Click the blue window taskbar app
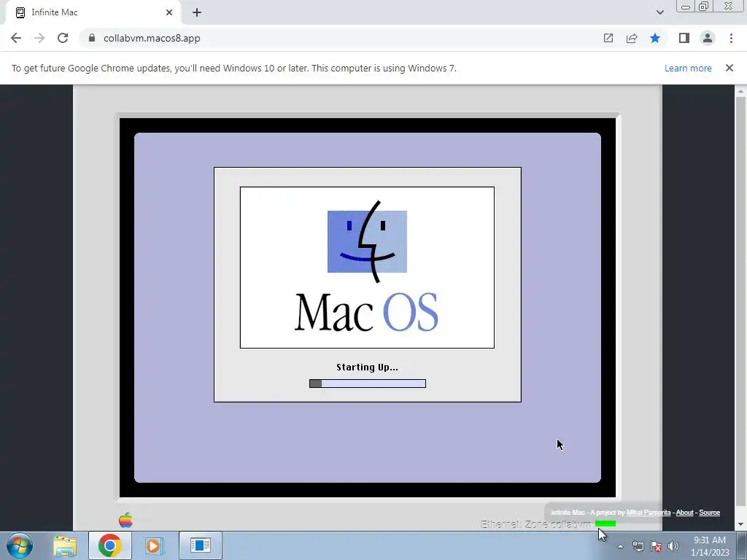747x560 pixels. [200, 545]
